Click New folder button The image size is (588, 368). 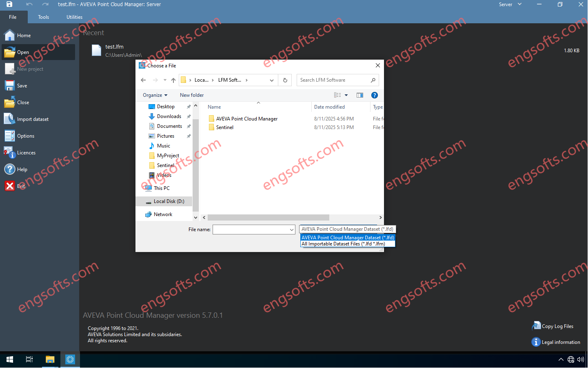pos(192,95)
